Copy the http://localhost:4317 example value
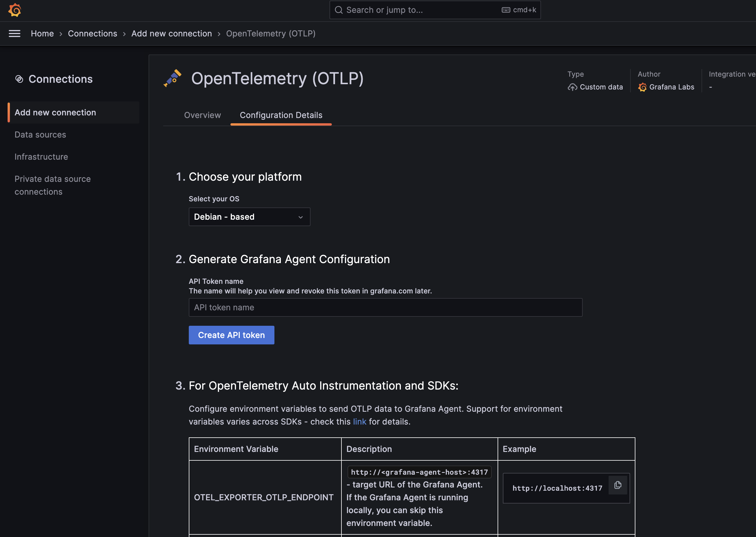Image resolution: width=756 pixels, height=537 pixels. [x=618, y=485]
